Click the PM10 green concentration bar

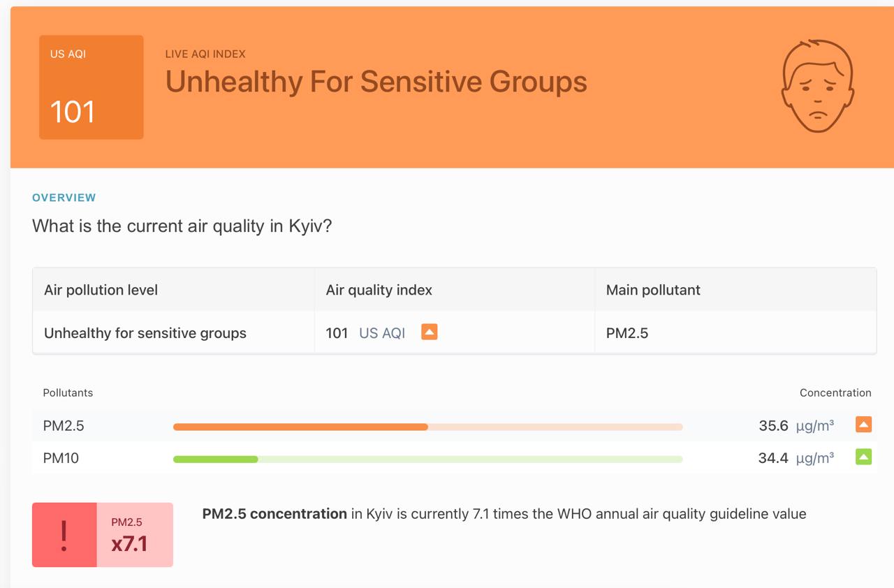click(216, 459)
